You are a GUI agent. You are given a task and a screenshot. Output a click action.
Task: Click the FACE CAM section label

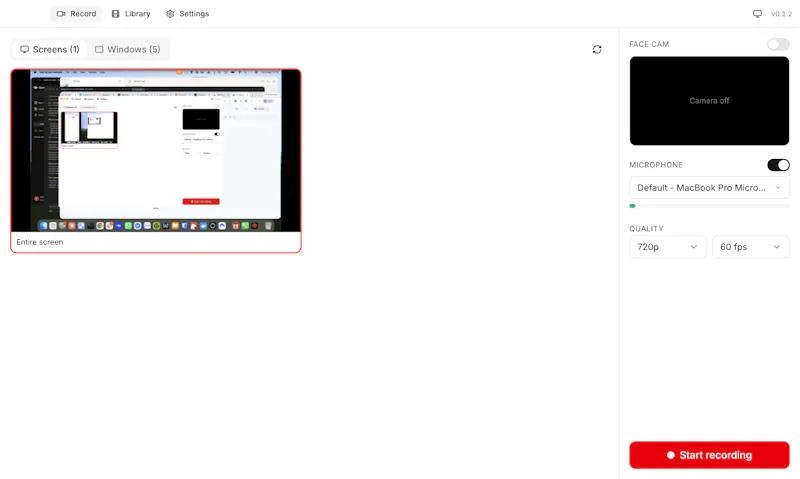649,44
